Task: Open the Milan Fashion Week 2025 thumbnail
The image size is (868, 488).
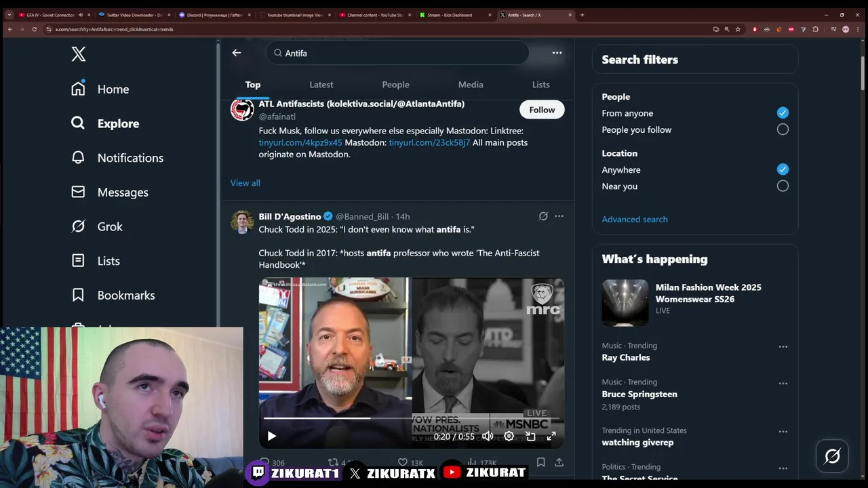Action: pos(625,302)
